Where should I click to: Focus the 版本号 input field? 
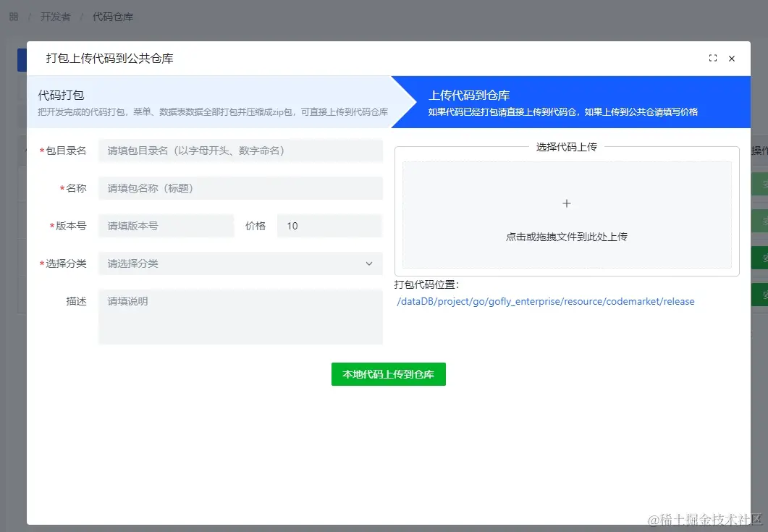click(166, 226)
